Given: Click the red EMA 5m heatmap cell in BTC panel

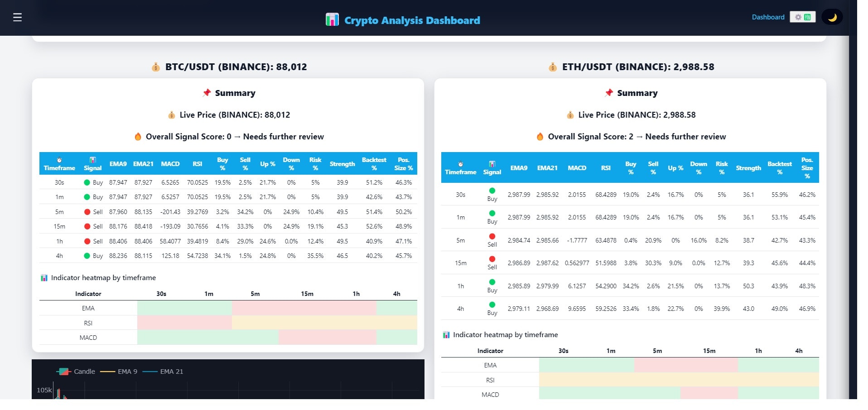Looking at the screenshot, I should pyautogui.click(x=256, y=308).
